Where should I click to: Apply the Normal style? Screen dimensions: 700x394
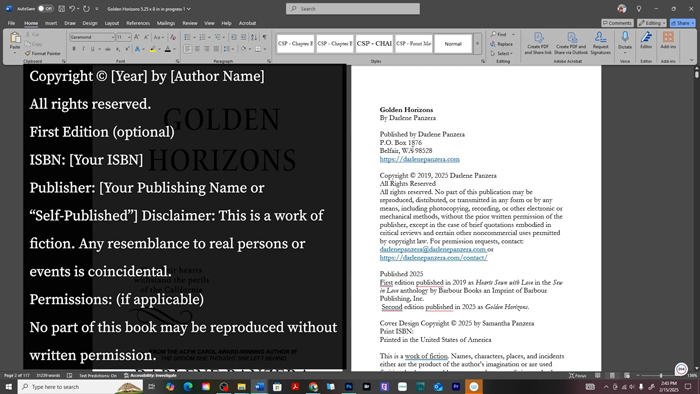click(x=453, y=44)
